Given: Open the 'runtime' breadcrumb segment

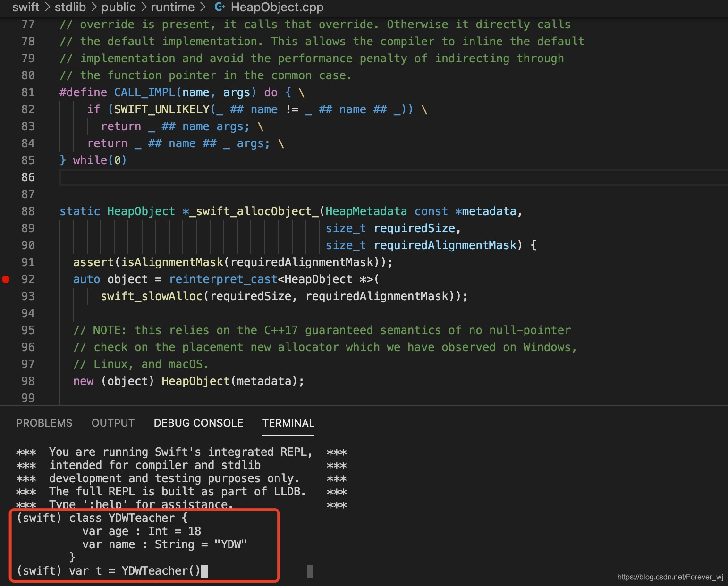Looking at the screenshot, I should click(x=173, y=7).
